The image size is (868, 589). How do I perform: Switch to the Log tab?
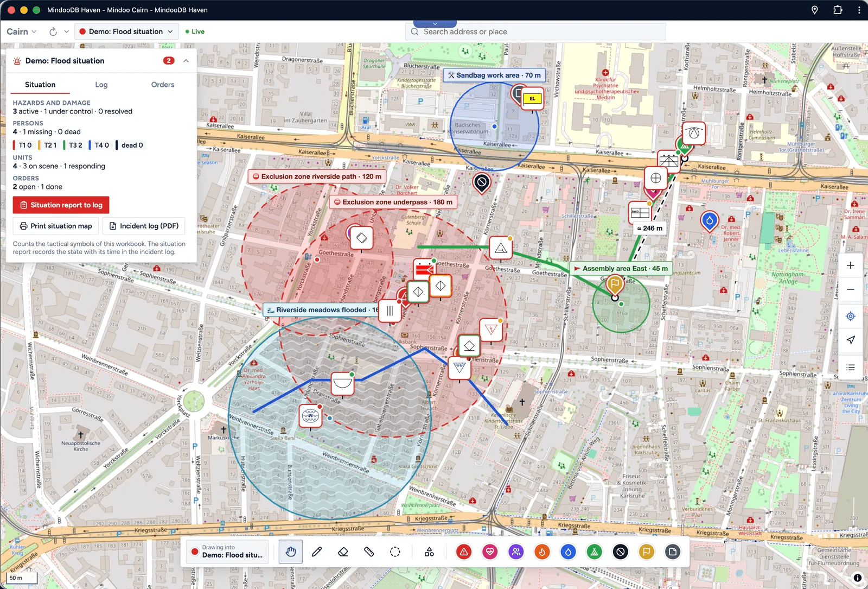tap(101, 85)
